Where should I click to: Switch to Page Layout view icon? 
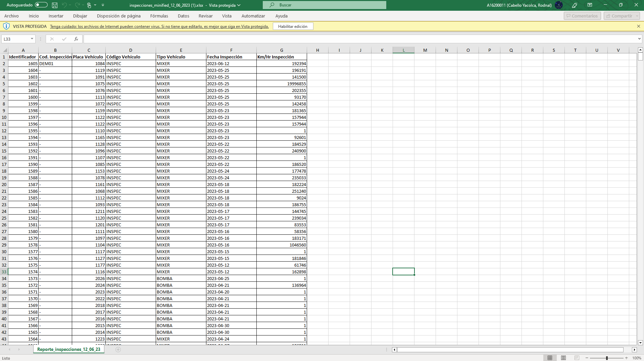click(x=563, y=358)
